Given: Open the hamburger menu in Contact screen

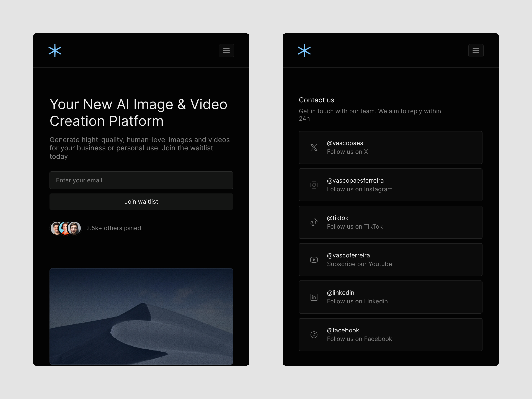Looking at the screenshot, I should (x=476, y=51).
